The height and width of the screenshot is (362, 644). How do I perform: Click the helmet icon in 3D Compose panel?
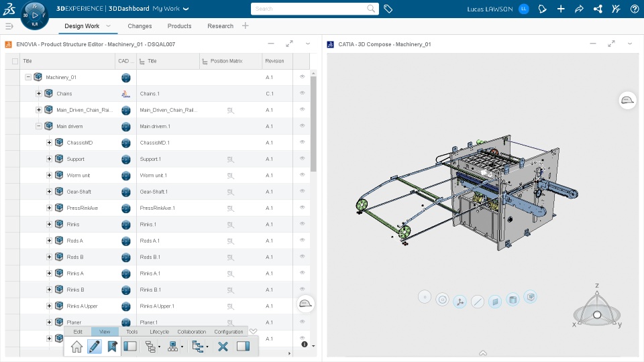tap(628, 100)
